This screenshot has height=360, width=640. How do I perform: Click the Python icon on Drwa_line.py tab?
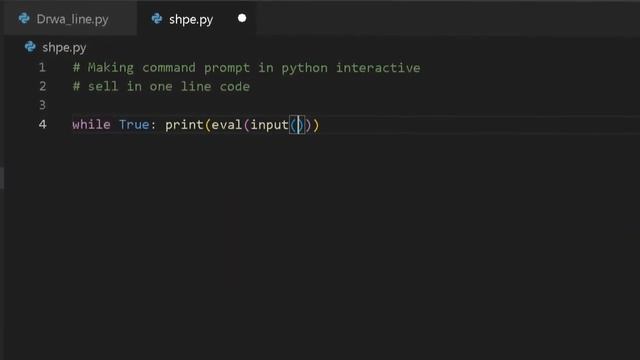pos(24,18)
